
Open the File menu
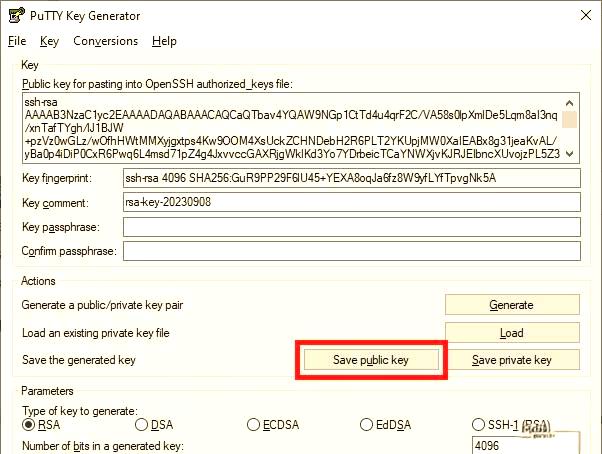[17, 41]
